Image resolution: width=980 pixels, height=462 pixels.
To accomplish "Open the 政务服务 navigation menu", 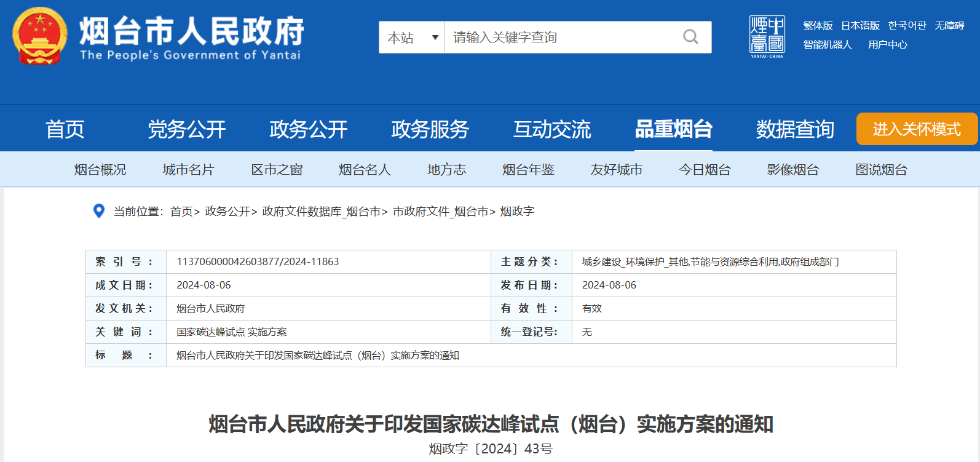I will (x=430, y=129).
